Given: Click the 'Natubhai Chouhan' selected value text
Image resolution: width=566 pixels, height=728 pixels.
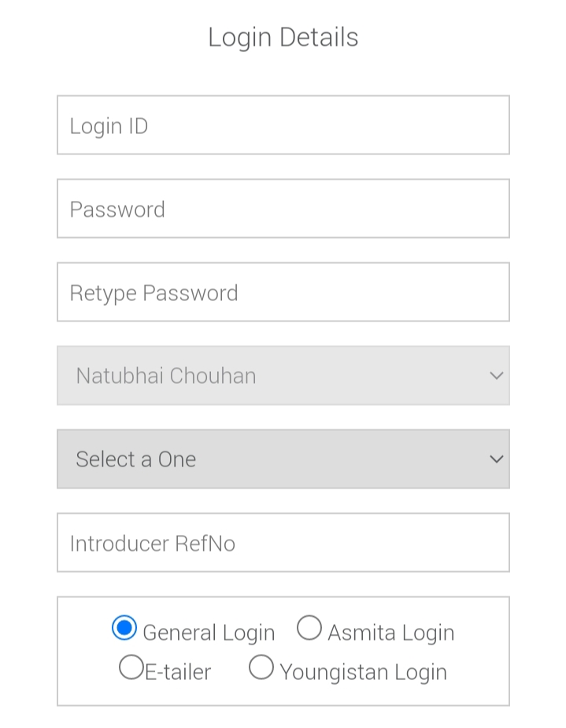Looking at the screenshot, I should (x=166, y=376).
